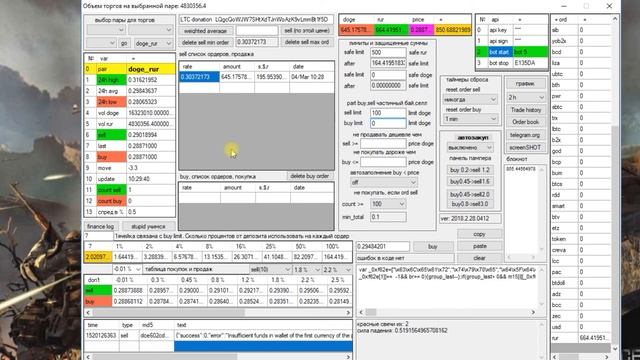
Task: Open the '1.8 %' dropdown
Action: tap(307, 269)
